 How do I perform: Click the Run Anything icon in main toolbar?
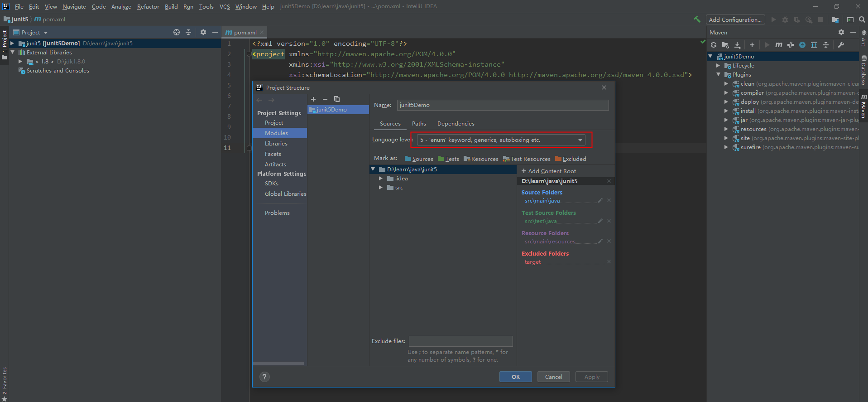coord(850,19)
